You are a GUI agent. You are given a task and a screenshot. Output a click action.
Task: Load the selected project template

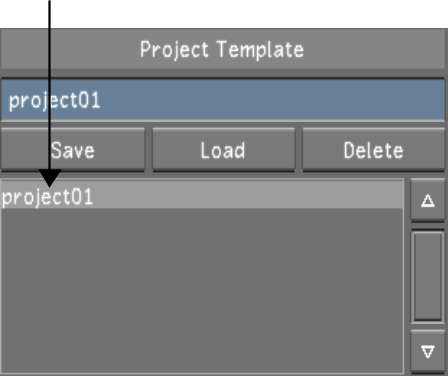[x=224, y=150]
